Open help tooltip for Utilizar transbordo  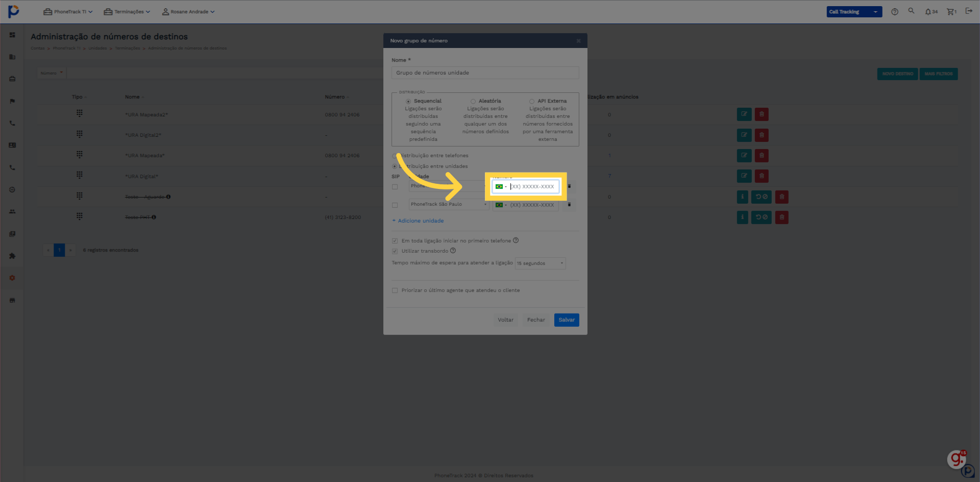point(453,251)
